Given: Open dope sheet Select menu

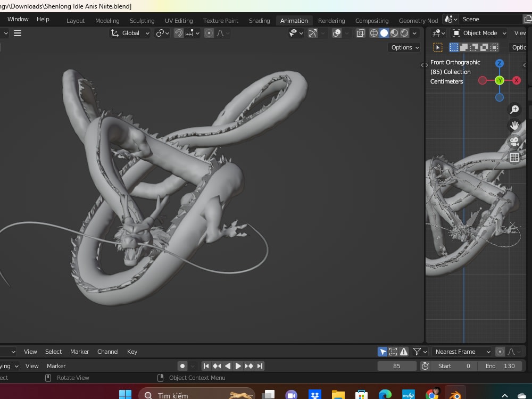Looking at the screenshot, I should (53, 352).
